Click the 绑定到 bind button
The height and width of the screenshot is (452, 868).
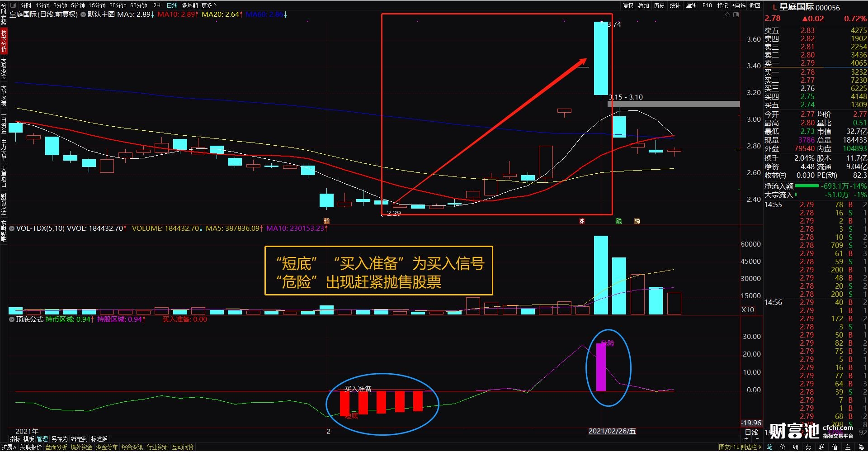79,439
